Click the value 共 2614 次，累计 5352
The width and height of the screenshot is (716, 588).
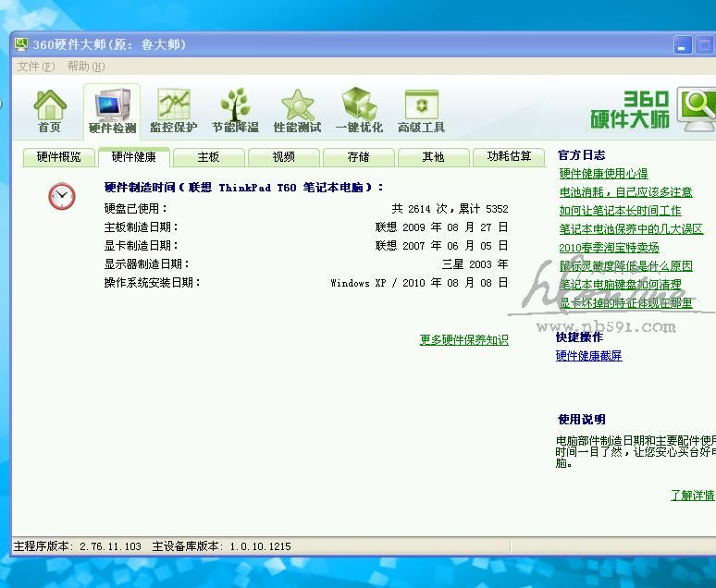[450, 209]
